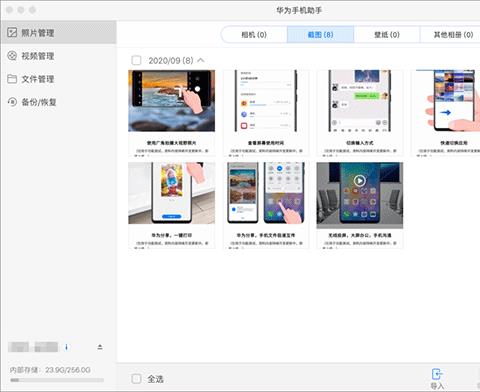
Task: Click the 内部存储: 23.9G/256.0G text
Action: pos(50,370)
